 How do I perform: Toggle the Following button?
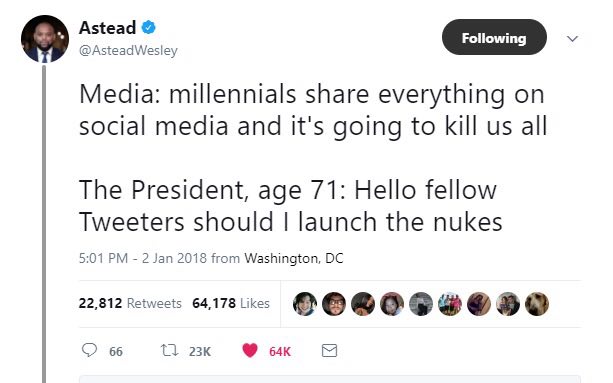pos(494,37)
